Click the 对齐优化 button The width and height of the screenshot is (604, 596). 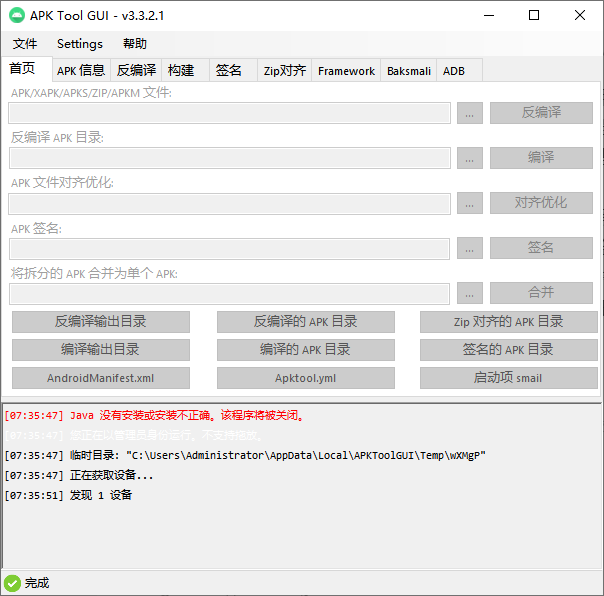pos(541,203)
